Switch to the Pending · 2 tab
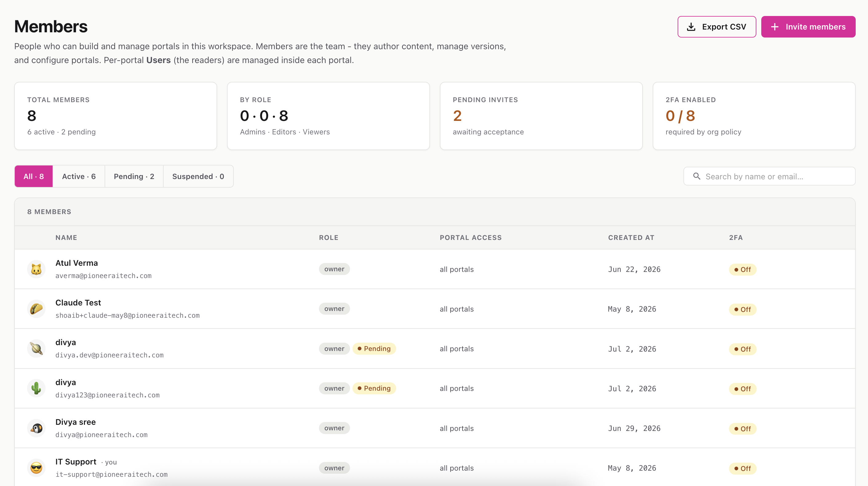Image resolution: width=868 pixels, height=486 pixels. pyautogui.click(x=134, y=176)
